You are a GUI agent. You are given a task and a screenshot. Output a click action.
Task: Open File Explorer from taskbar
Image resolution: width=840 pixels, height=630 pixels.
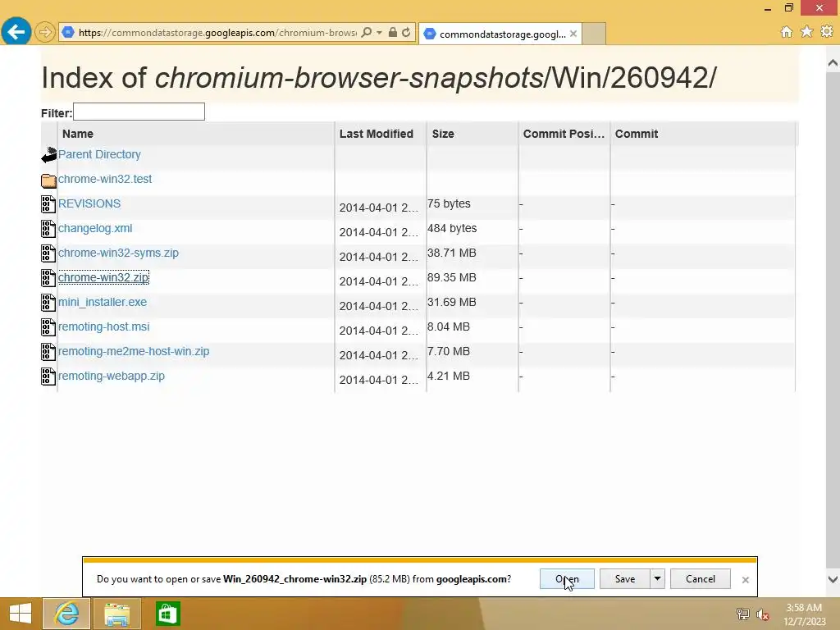[x=116, y=614]
